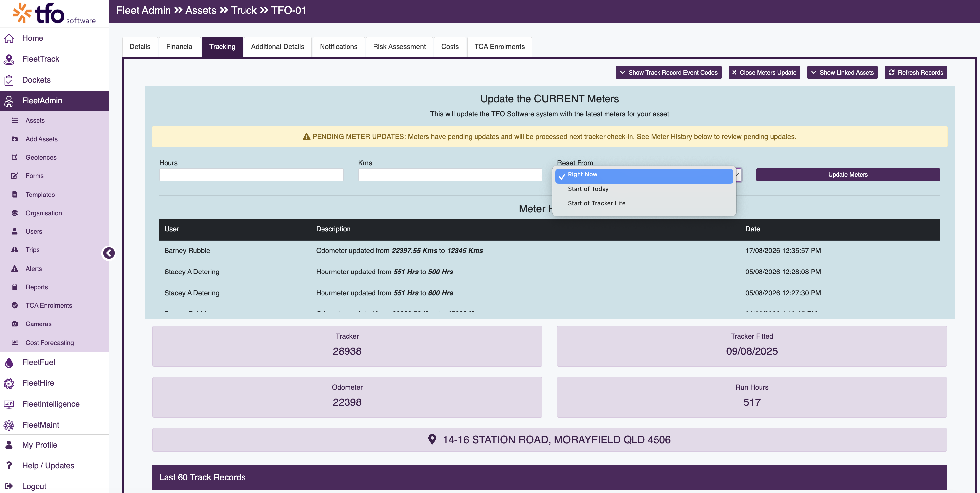The height and width of the screenshot is (493, 980).
Task: Open the Notifications tab
Action: 339,47
